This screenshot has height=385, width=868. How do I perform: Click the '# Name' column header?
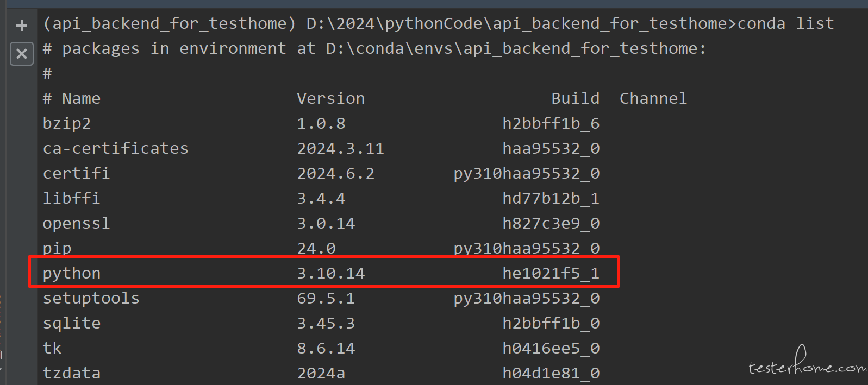click(x=72, y=98)
